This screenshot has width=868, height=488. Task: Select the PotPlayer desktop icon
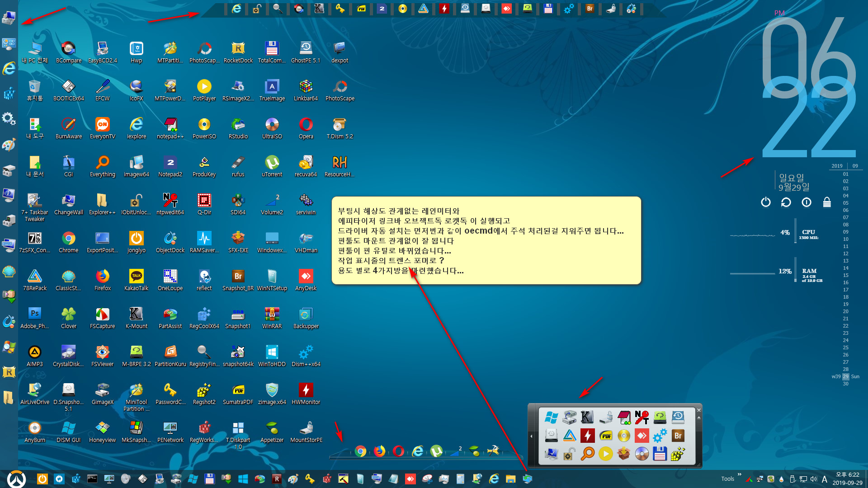pyautogui.click(x=204, y=90)
